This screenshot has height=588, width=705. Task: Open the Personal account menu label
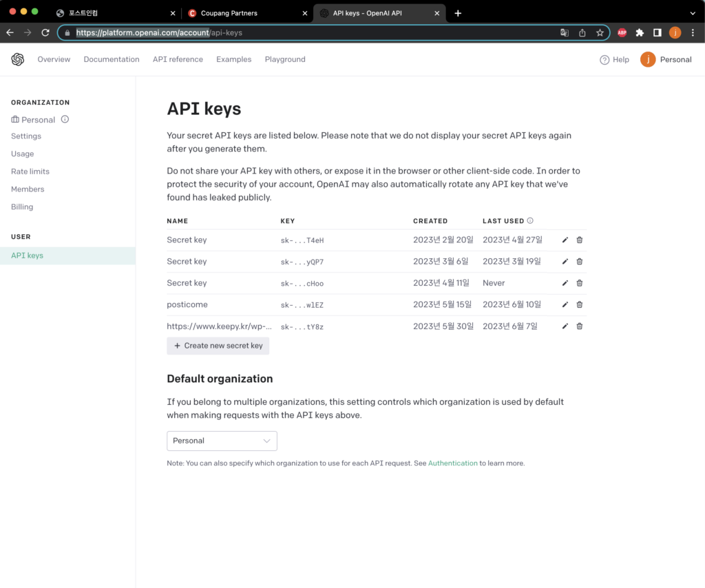[x=676, y=60]
